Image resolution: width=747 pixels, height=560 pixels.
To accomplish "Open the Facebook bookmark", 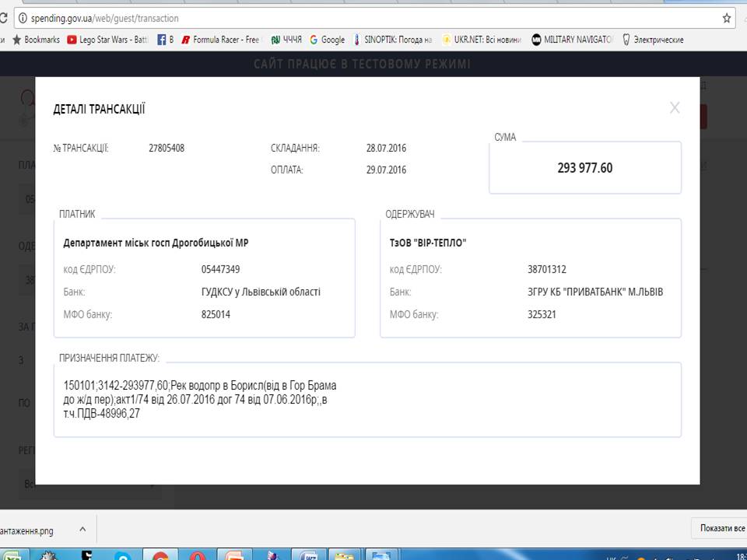I will [x=165, y=40].
